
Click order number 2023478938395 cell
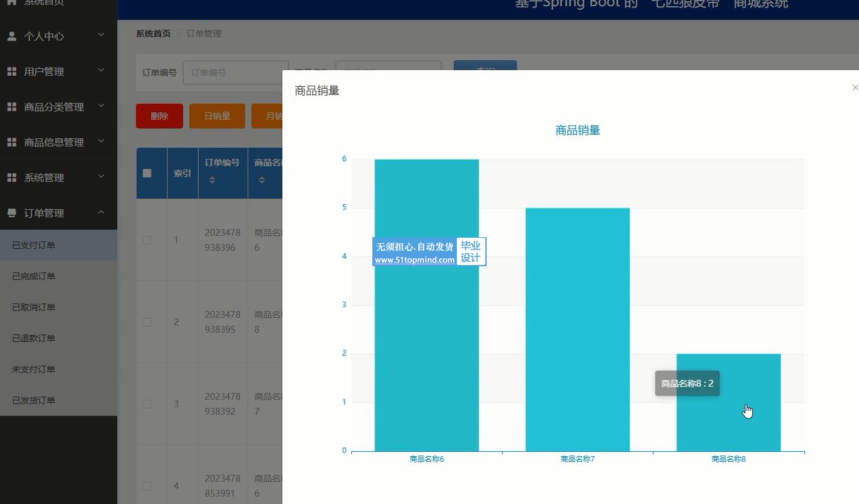(223, 322)
